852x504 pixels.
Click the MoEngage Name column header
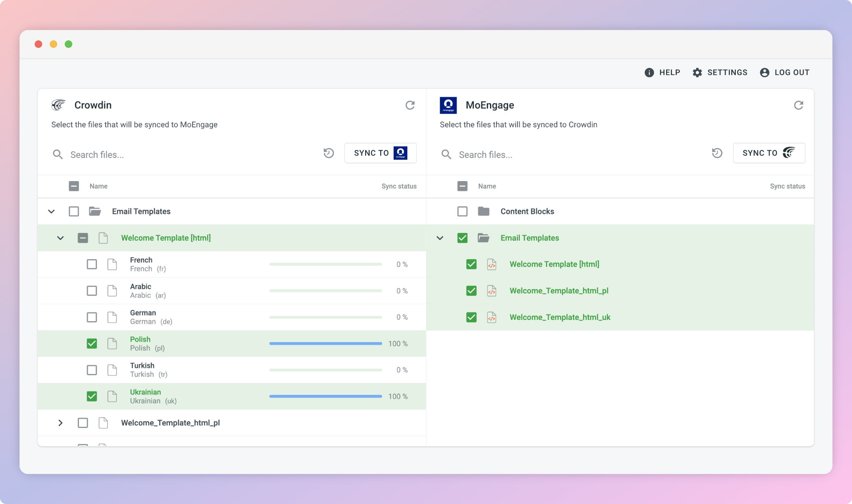[x=487, y=186]
